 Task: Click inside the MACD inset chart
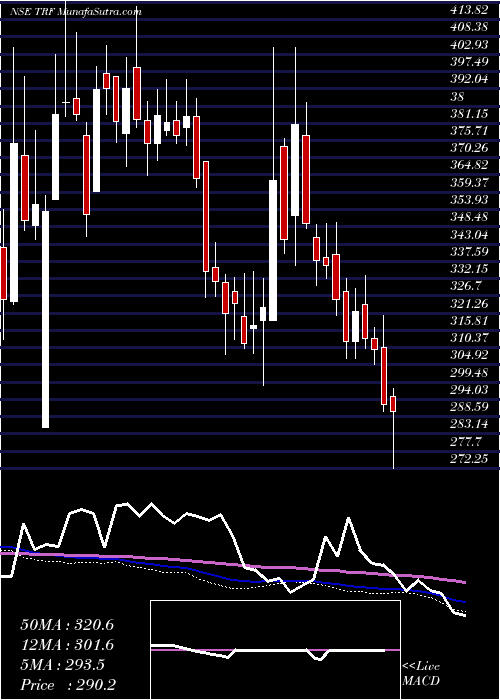pos(275,650)
